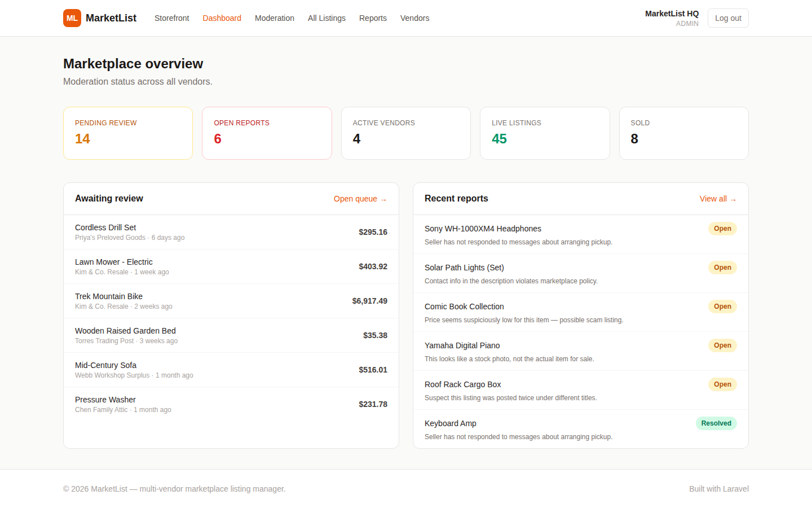Click the MarketList brand name
This screenshot has width=812, height=508.
[x=111, y=18]
